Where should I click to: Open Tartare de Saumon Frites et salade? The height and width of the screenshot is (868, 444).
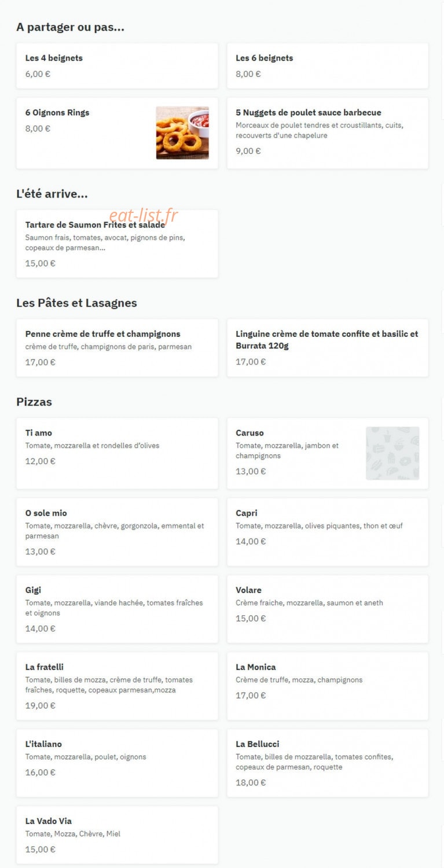pyautogui.click(x=117, y=244)
